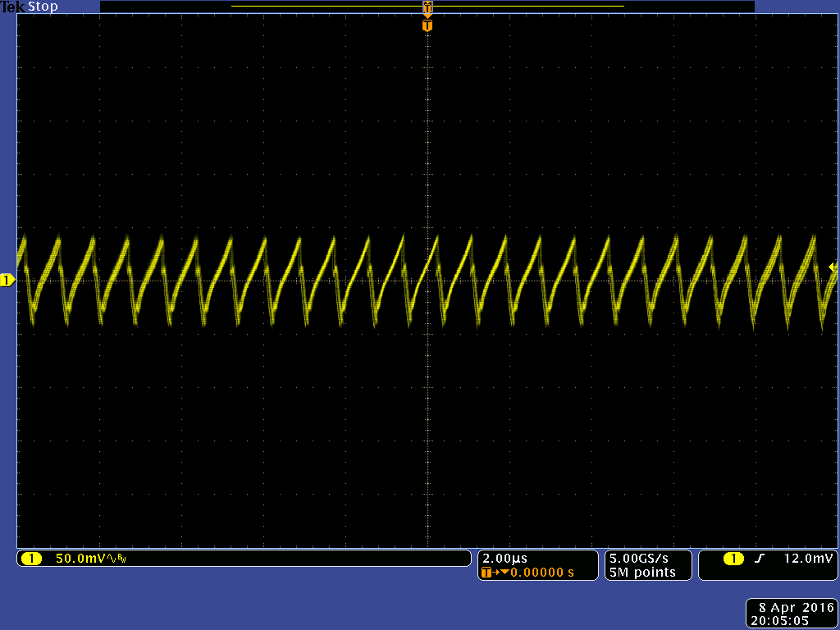Click the Tek logo in corner
Image resolution: width=840 pixels, height=630 pixels.
13,7
